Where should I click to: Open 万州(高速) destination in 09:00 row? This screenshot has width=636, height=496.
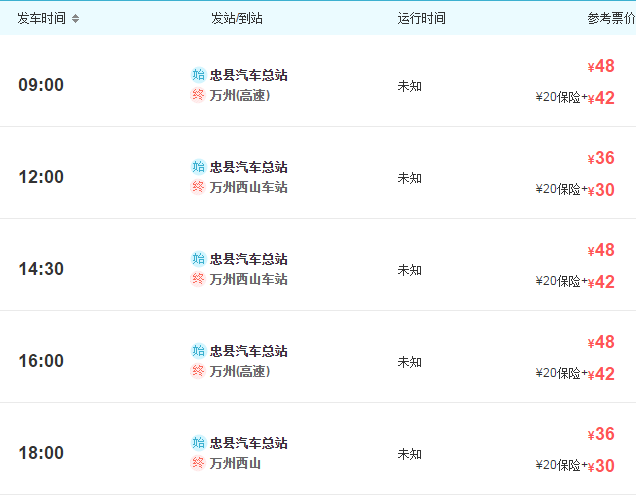[x=240, y=95]
